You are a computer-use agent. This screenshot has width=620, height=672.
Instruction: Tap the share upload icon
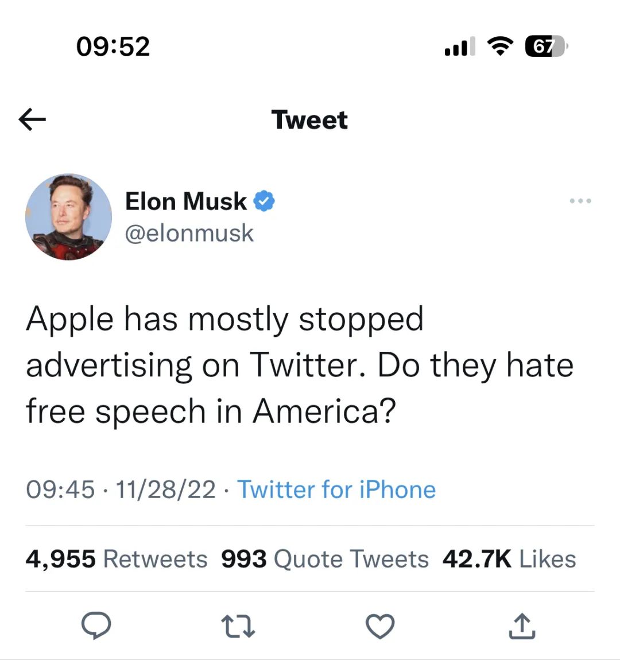[x=522, y=626]
